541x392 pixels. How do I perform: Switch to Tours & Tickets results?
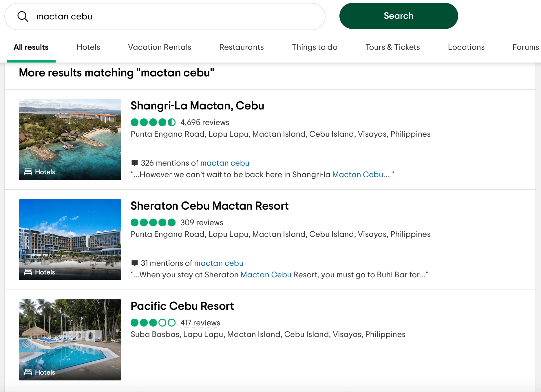[x=392, y=47]
